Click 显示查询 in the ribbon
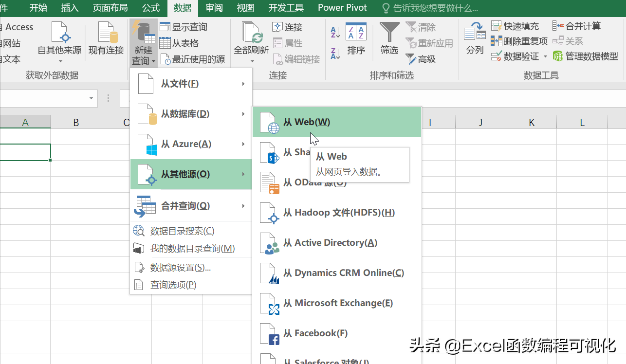The height and width of the screenshot is (364, 626). (x=184, y=27)
